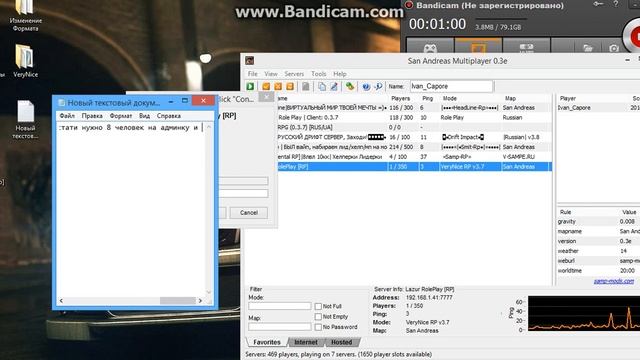The height and width of the screenshot is (360, 640).
Task: Open the Файл menu in Notepad
Action: tap(67, 116)
